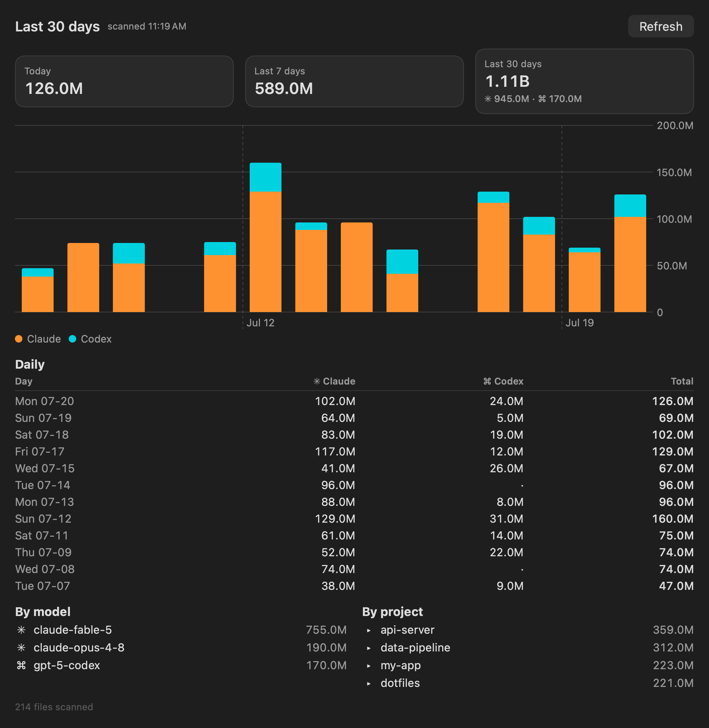Click the claude-fable-5 model name
This screenshot has height=728, width=709.
pyautogui.click(x=73, y=630)
